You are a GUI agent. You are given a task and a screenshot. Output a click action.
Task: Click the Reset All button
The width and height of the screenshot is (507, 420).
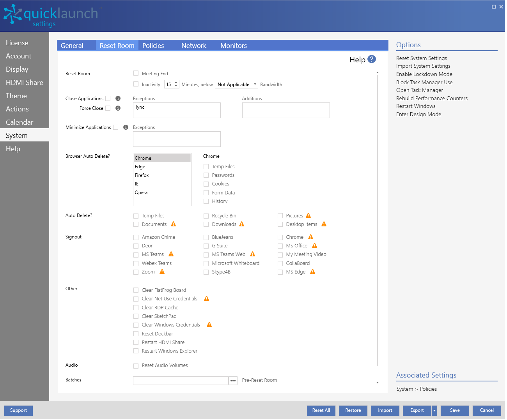point(321,411)
